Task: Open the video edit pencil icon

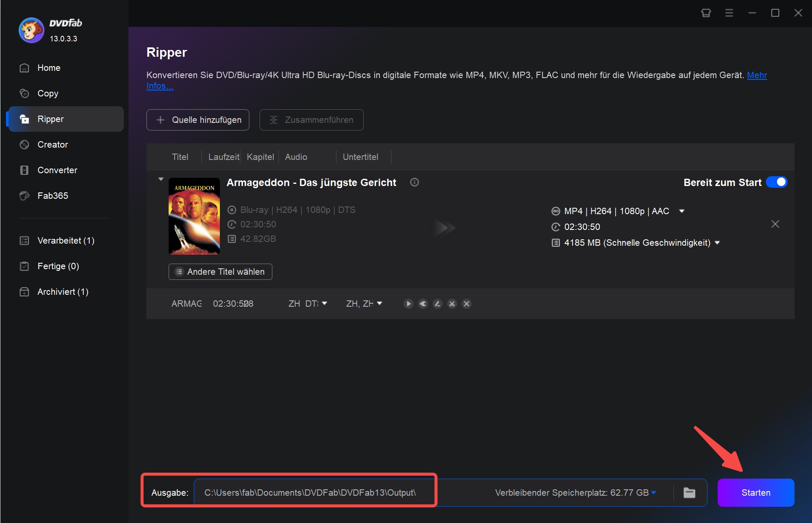Action: [438, 304]
